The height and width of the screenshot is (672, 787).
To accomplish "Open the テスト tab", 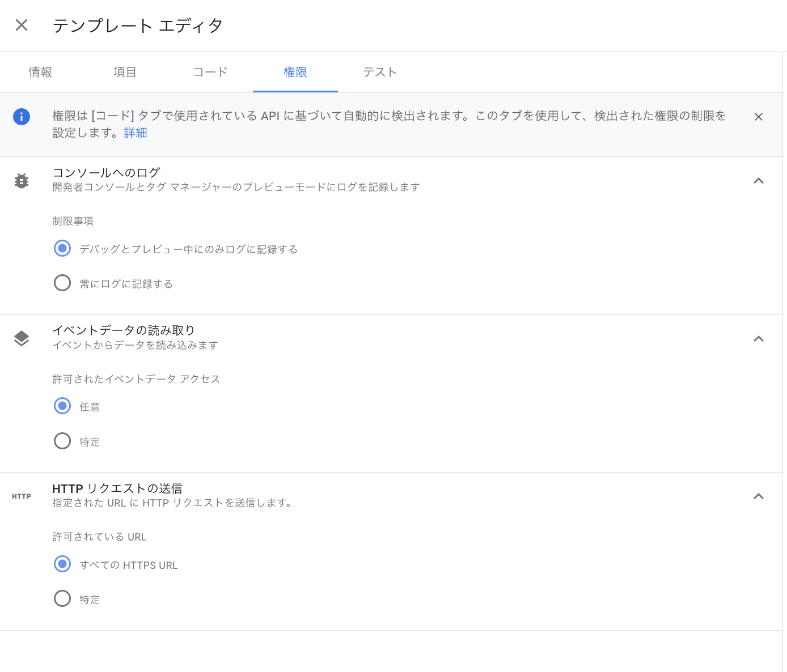I will point(380,72).
